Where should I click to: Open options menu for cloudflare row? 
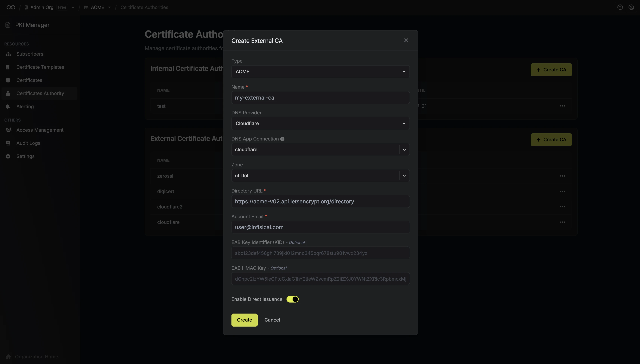[x=562, y=222]
